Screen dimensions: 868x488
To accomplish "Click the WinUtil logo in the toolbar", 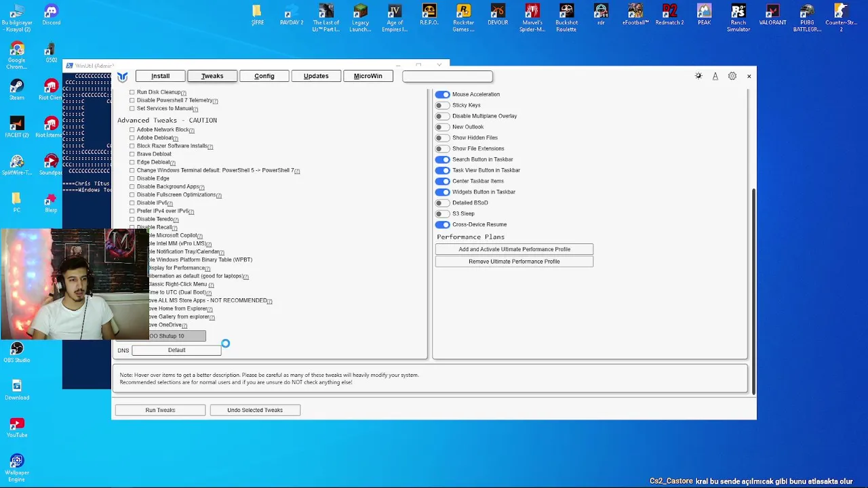I will 122,76.
